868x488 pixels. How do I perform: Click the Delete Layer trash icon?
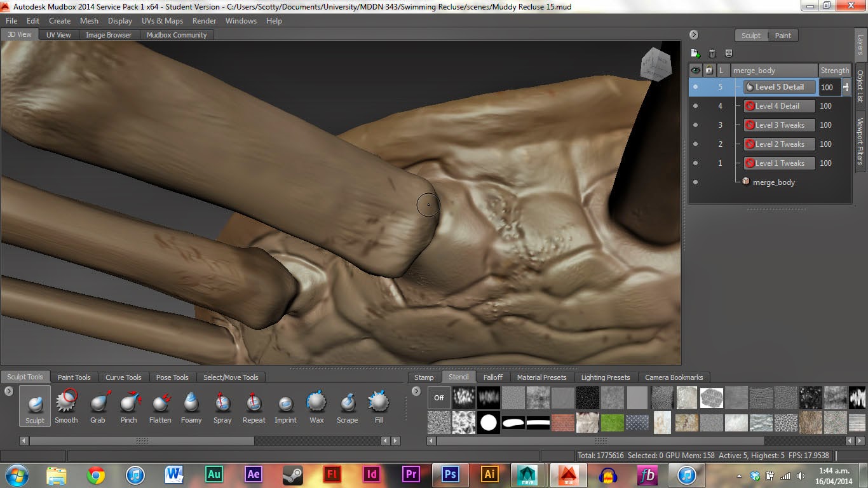tap(712, 53)
